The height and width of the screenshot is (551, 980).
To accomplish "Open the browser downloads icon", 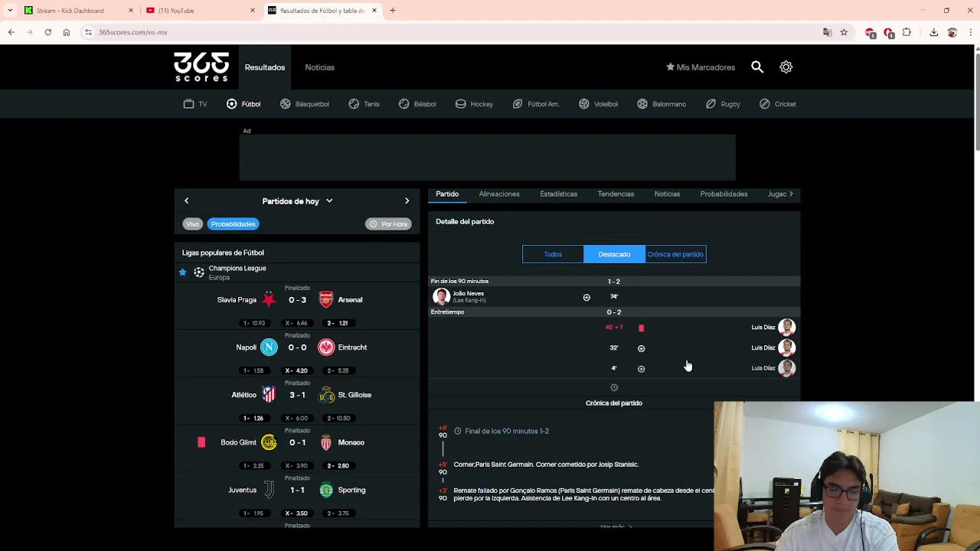I will [x=934, y=32].
